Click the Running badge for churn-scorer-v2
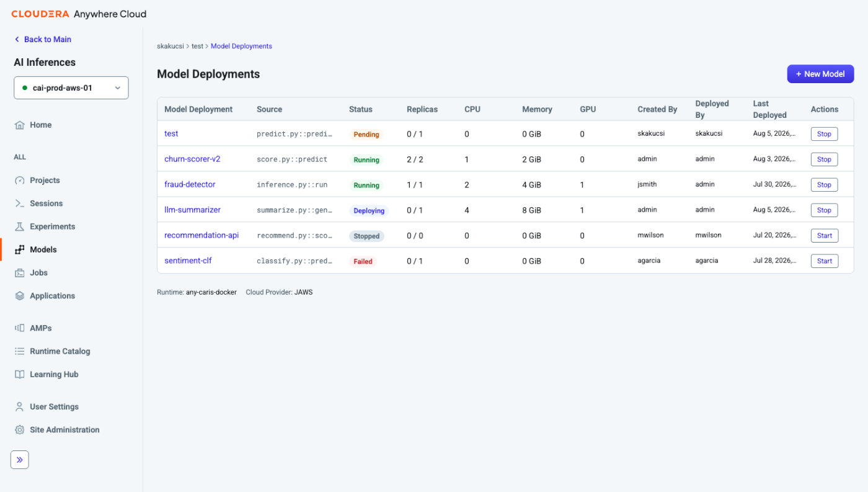The image size is (868, 492). (x=366, y=159)
